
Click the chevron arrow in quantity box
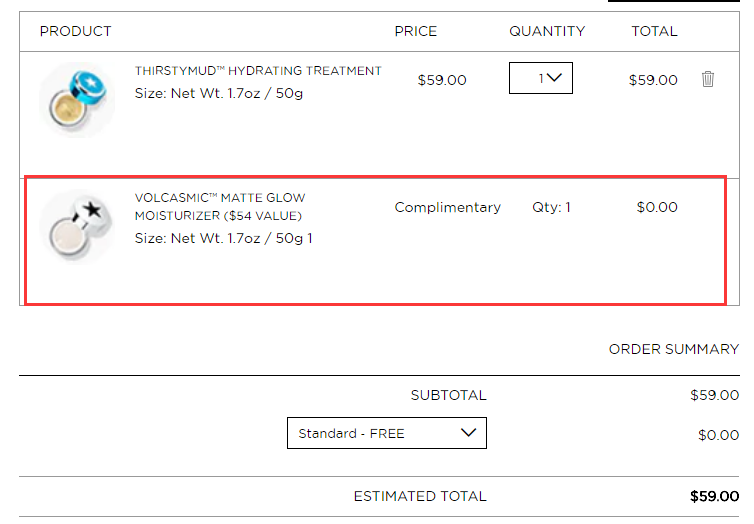tap(554, 78)
